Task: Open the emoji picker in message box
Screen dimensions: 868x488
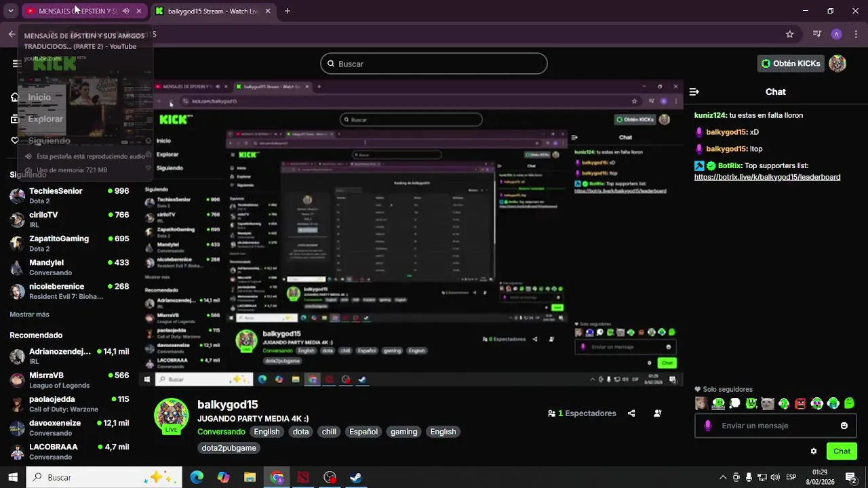Action: 844,426
